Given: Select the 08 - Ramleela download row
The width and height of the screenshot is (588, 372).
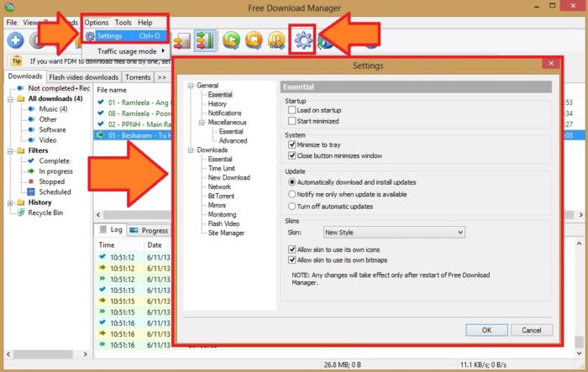Looking at the screenshot, I should pos(132,113).
